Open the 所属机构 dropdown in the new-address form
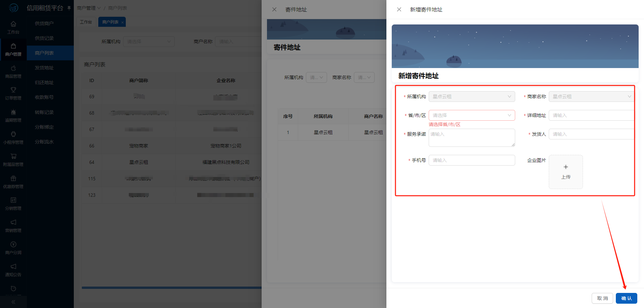 [x=472, y=97]
